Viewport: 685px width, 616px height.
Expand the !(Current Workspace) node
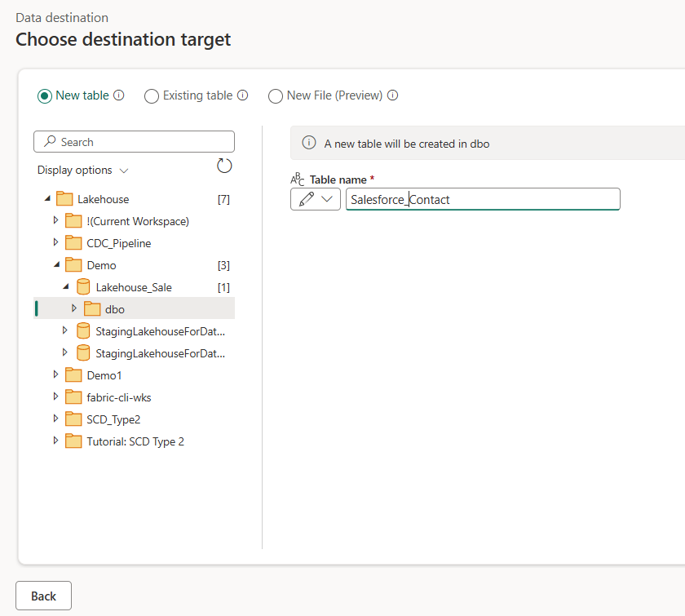55,220
